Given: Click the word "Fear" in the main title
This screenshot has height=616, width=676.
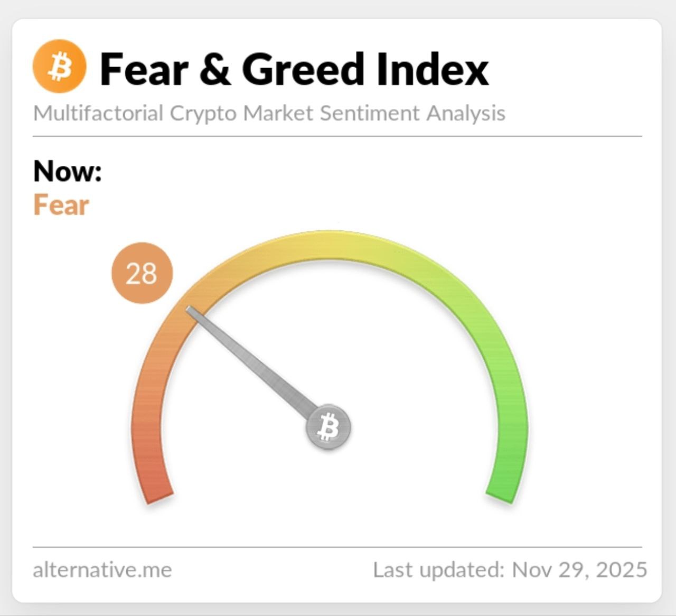Looking at the screenshot, I should (x=144, y=69).
